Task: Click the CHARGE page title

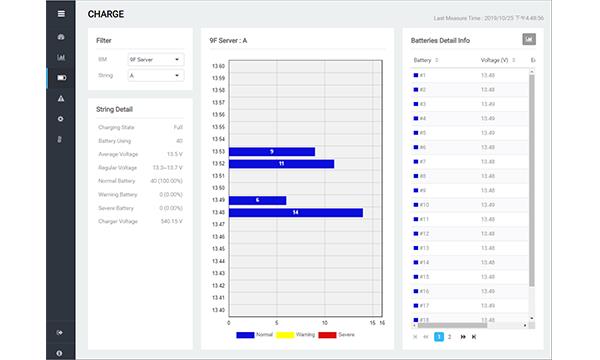Action: (106, 15)
